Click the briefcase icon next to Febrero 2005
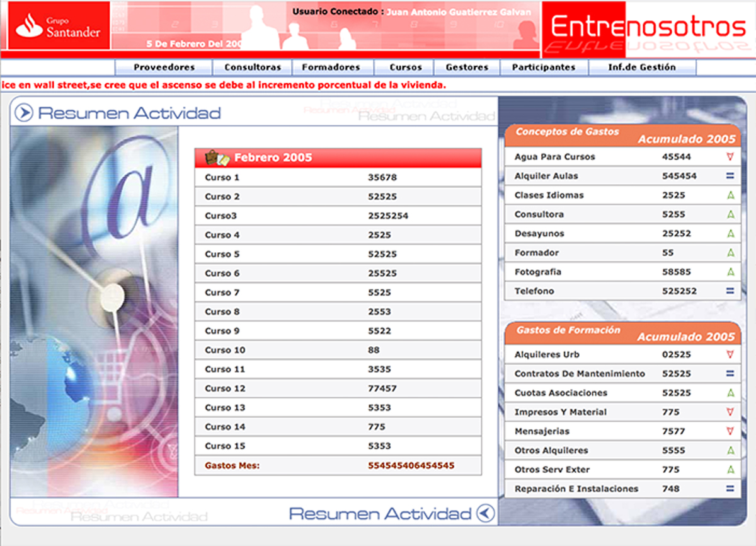The height and width of the screenshot is (546, 756). coord(214,157)
